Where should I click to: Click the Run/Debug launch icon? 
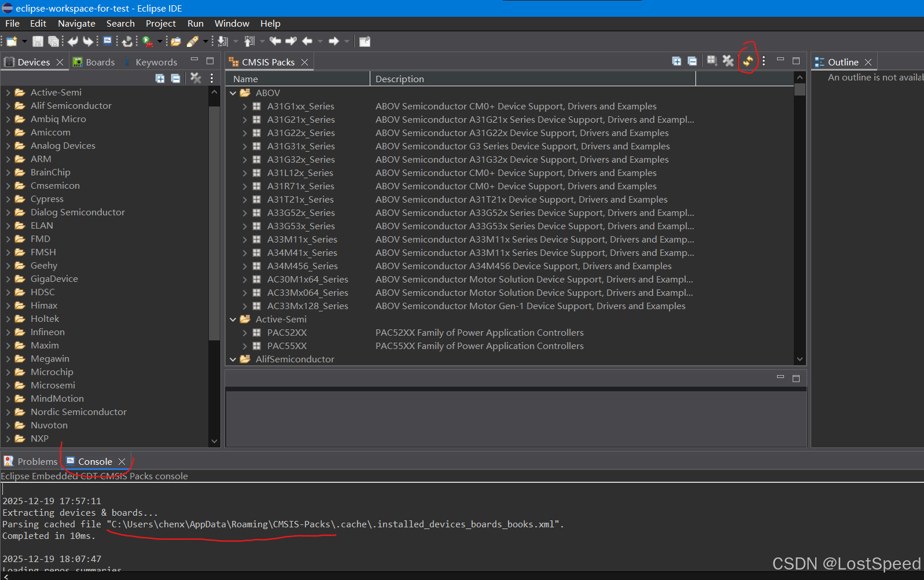pyautogui.click(x=148, y=41)
